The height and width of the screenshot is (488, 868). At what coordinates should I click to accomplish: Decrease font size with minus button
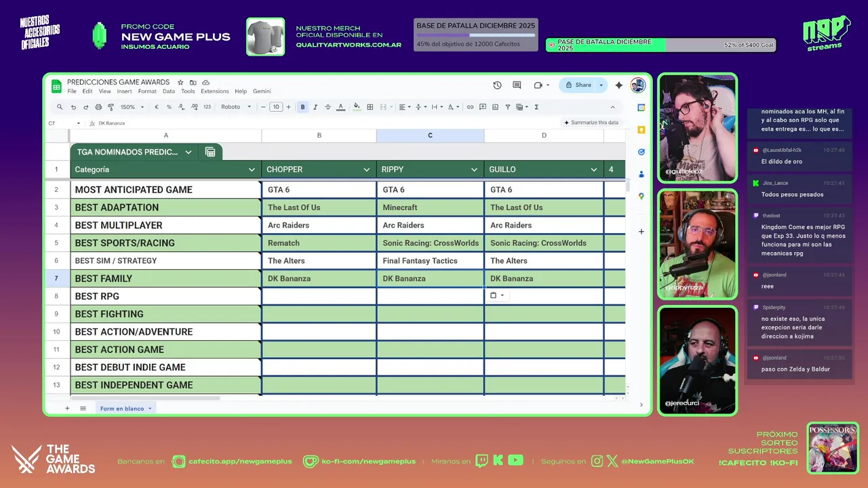(x=263, y=107)
